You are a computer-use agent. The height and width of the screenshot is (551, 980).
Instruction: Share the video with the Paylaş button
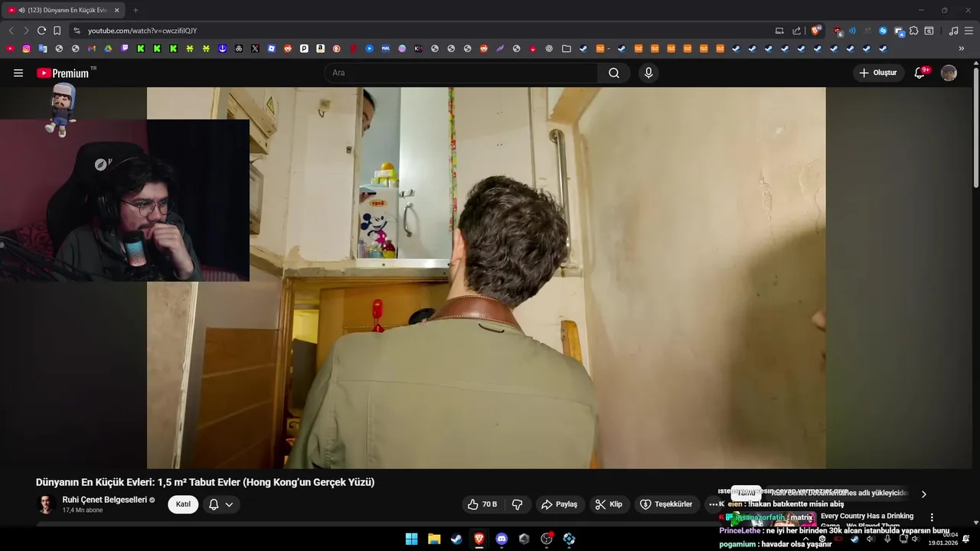point(560,504)
